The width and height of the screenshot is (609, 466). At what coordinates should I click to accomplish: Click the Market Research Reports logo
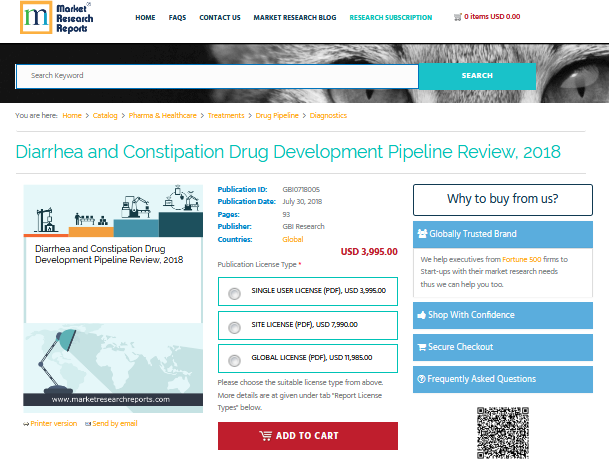pos(57,17)
